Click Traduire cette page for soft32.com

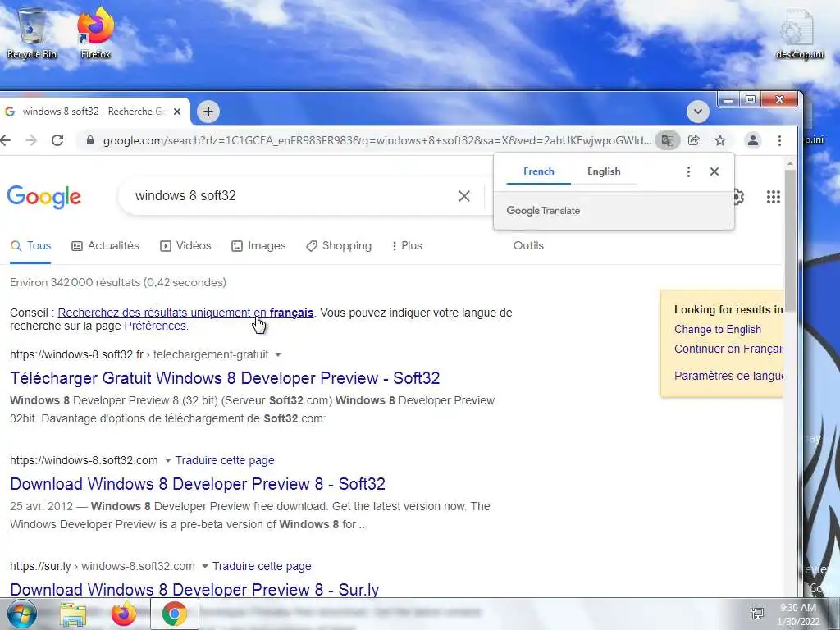225,460
